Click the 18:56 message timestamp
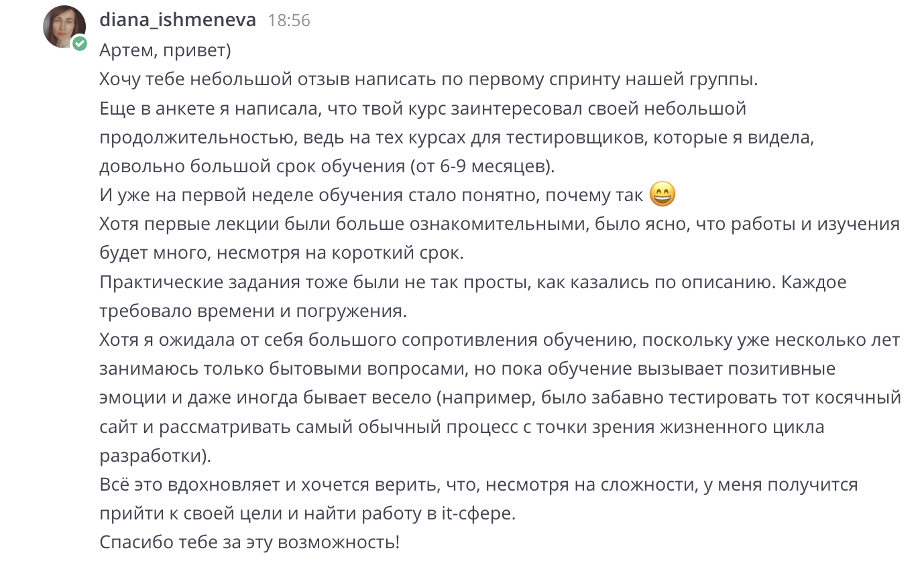 pos(288,21)
